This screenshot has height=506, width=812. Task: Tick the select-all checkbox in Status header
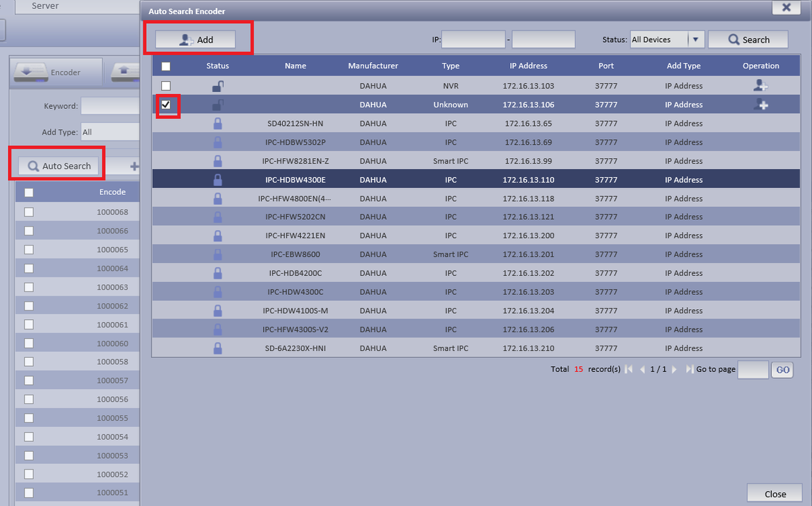click(166, 66)
